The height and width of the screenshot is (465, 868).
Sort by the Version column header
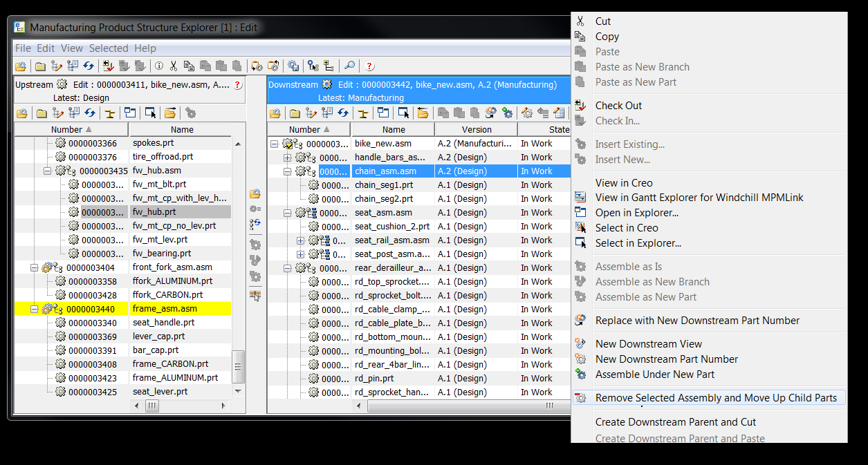tap(477, 130)
